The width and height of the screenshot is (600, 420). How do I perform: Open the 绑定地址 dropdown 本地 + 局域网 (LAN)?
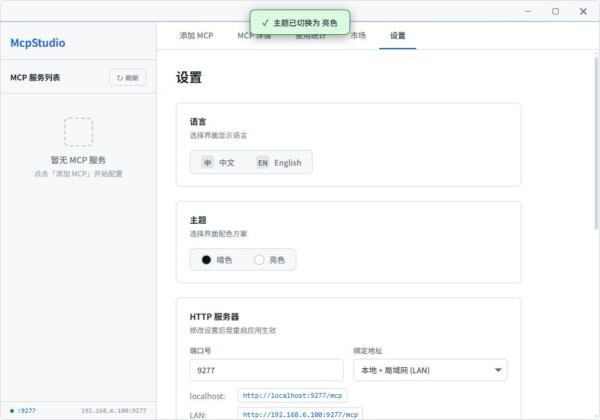click(430, 370)
